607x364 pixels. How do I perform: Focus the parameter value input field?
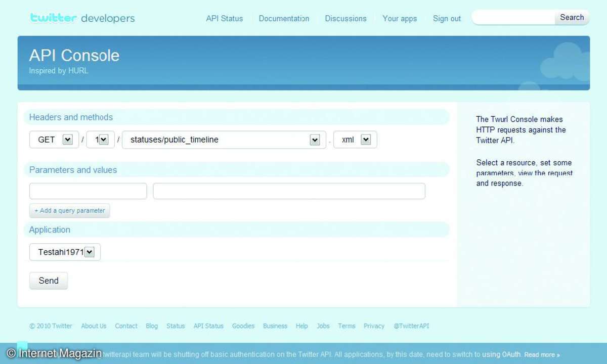pos(289,191)
